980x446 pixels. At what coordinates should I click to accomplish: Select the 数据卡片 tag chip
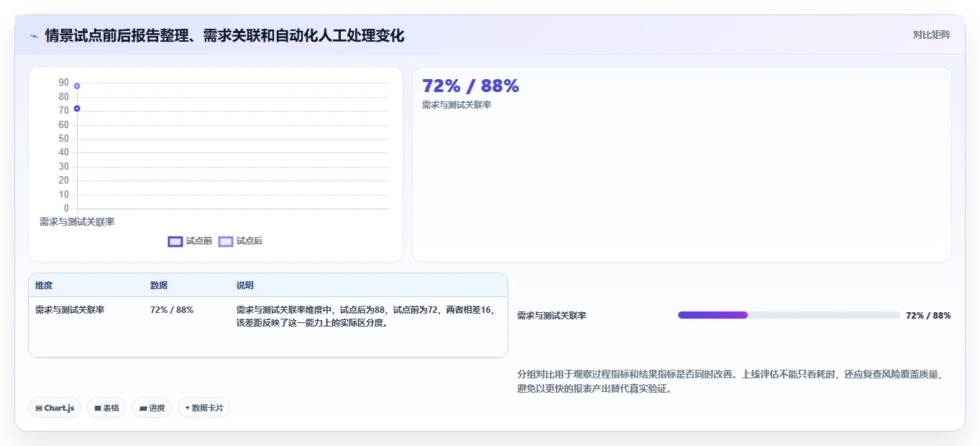click(x=204, y=408)
